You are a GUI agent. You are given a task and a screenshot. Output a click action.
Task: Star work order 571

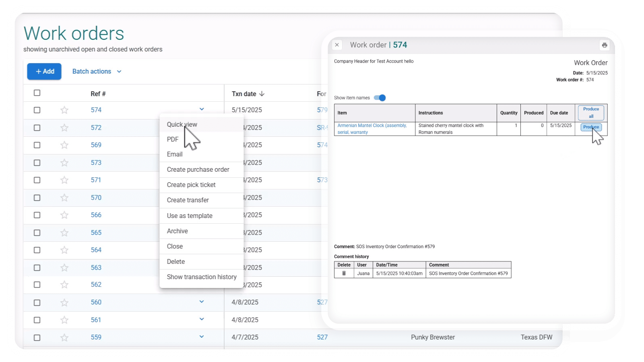coord(64,180)
